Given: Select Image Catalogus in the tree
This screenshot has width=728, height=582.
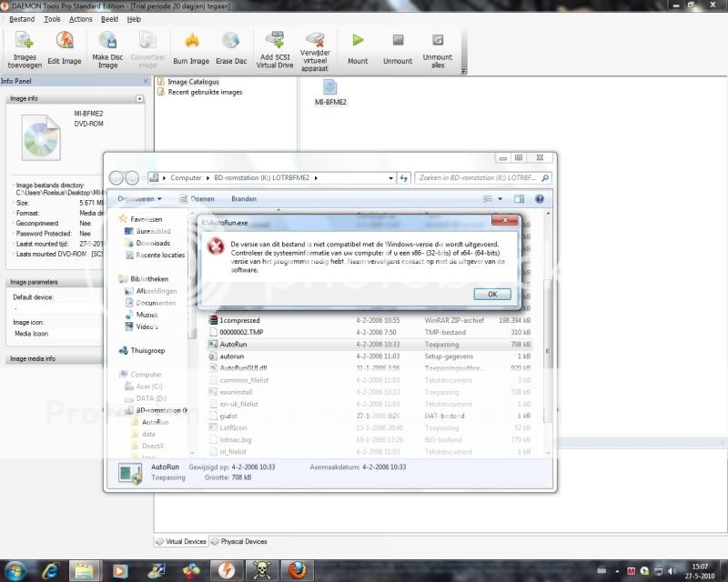Looking at the screenshot, I should 192,82.
